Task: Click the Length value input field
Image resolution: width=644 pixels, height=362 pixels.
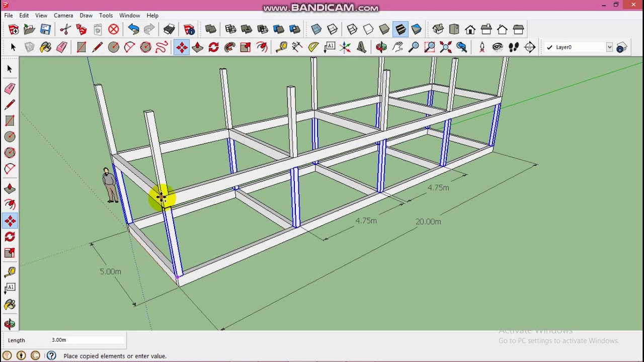Action: 88,340
